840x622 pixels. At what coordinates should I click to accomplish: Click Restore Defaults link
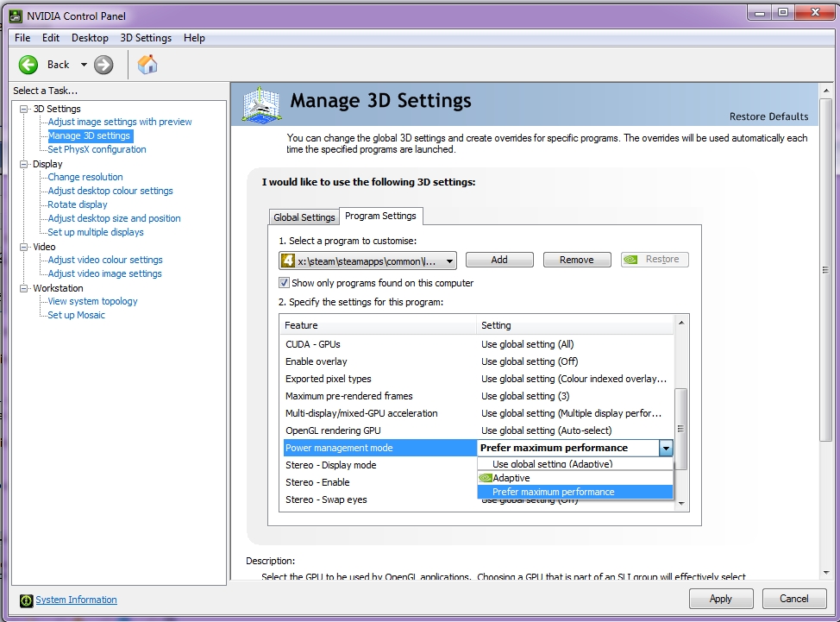click(x=768, y=116)
